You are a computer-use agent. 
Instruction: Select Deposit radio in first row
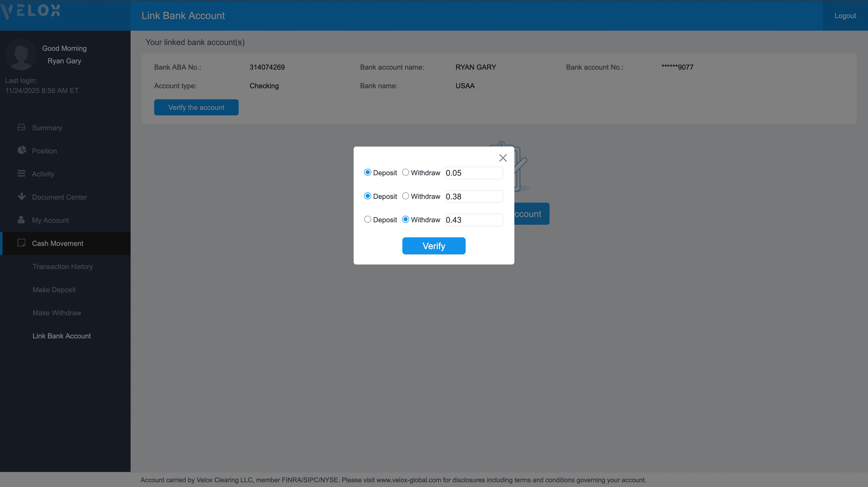tap(367, 172)
